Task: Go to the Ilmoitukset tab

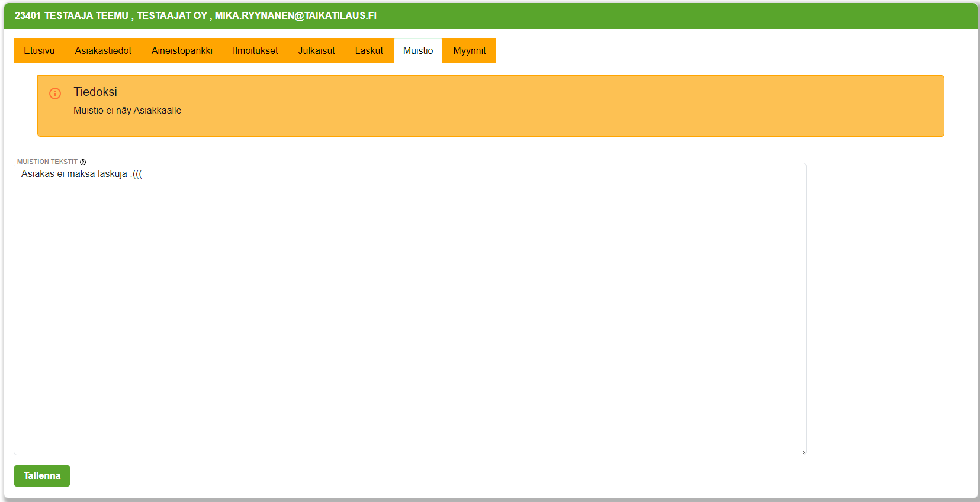Action: (x=255, y=51)
